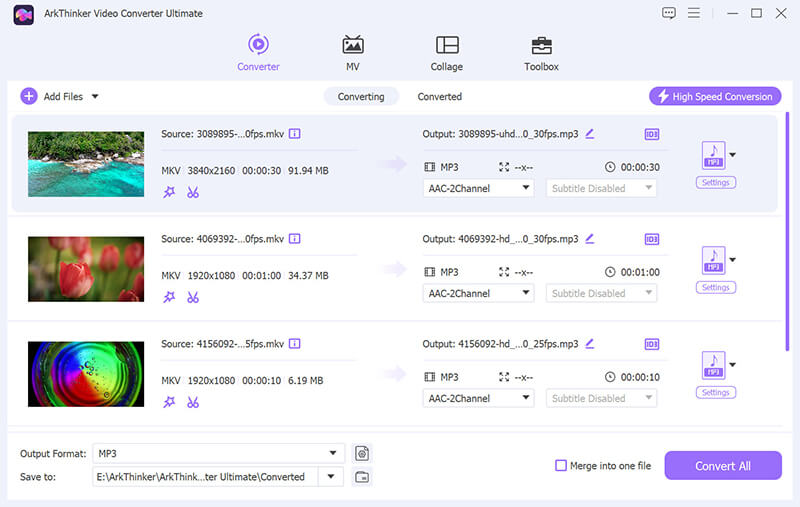The width and height of the screenshot is (800, 507).
Task: Show the Converted list
Action: pos(439,96)
